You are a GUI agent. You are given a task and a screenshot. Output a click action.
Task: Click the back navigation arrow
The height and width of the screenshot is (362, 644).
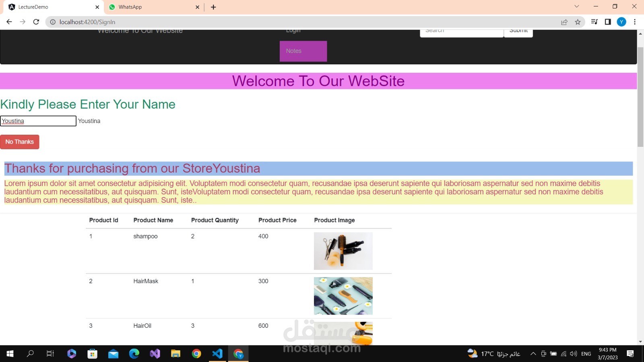9,22
